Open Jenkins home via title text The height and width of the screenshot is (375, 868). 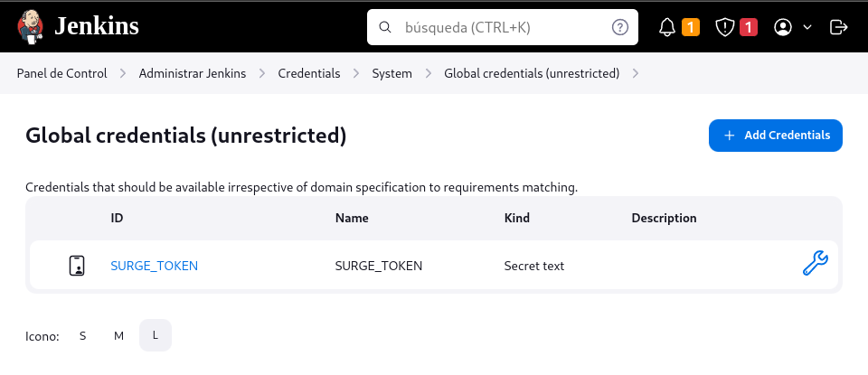coord(97,26)
